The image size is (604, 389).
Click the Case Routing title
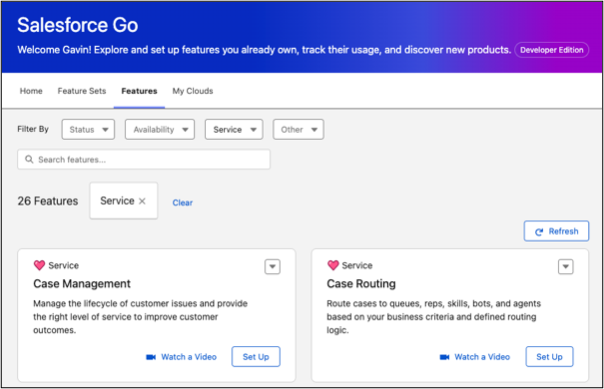click(x=361, y=284)
